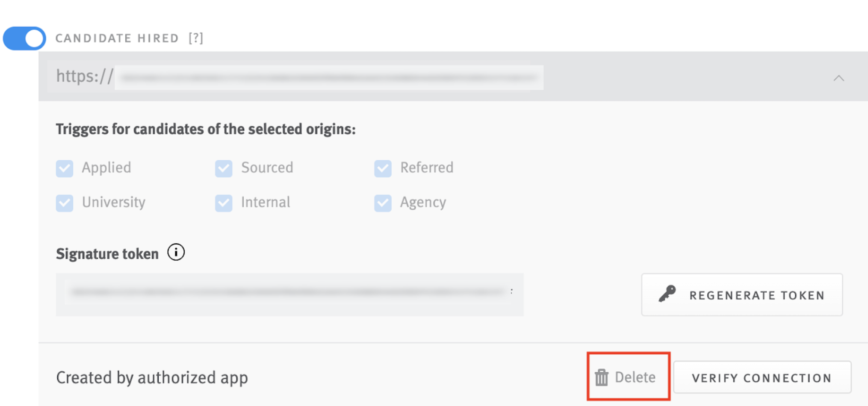Open the Signature token info icon
The width and height of the screenshot is (868, 406).
click(176, 252)
